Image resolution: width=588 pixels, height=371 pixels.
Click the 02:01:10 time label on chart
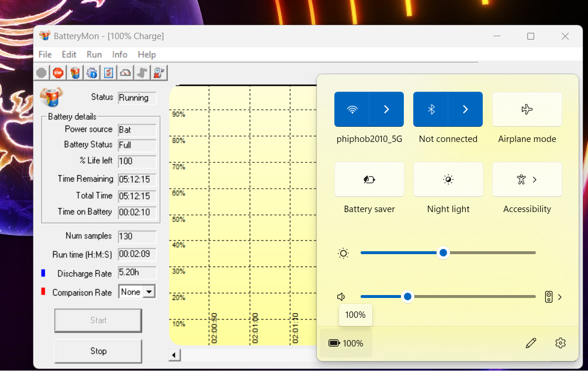coord(295,328)
